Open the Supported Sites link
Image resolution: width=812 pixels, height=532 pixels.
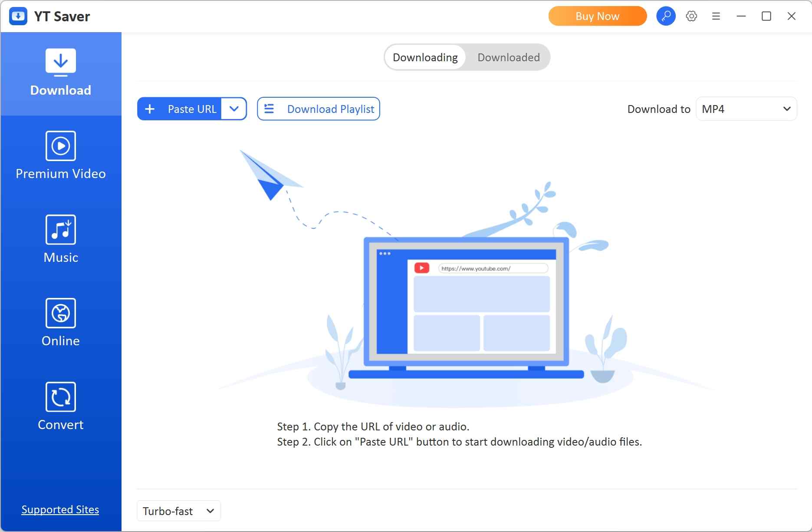click(60, 509)
